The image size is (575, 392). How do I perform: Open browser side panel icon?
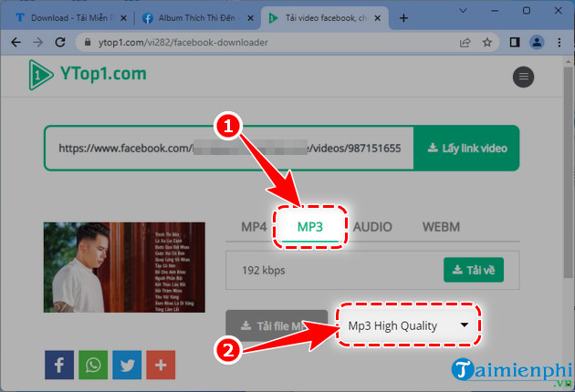[x=515, y=43]
